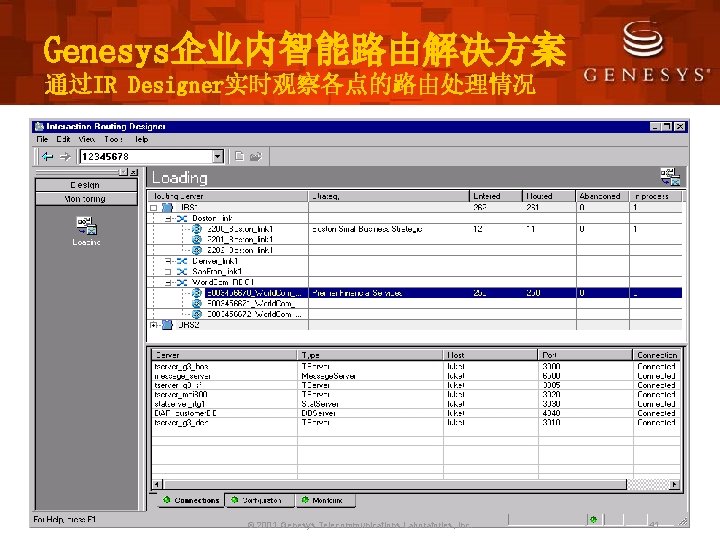
Task: Open the View menu
Action: pos(86,139)
